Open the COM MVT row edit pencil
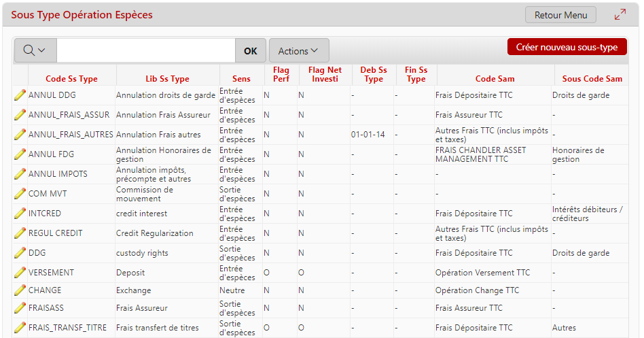 (x=20, y=194)
